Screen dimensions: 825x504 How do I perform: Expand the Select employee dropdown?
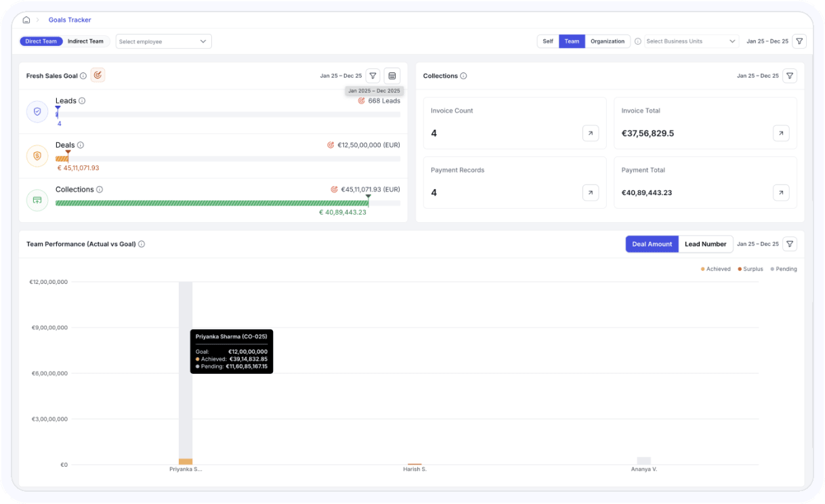[x=163, y=41]
